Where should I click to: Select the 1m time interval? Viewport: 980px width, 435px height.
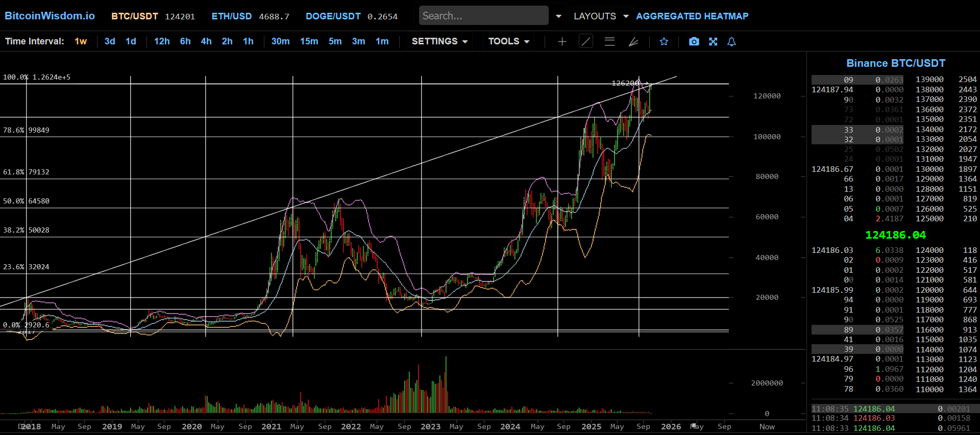click(382, 41)
